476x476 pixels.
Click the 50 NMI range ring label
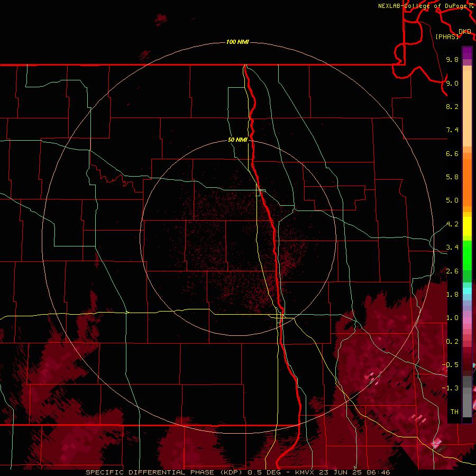237,140
